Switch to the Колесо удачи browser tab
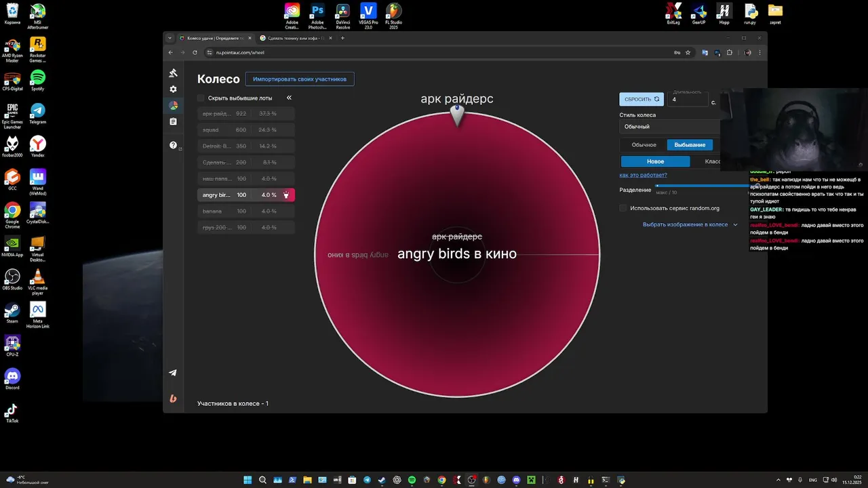This screenshot has width=868, height=488. 216,38
